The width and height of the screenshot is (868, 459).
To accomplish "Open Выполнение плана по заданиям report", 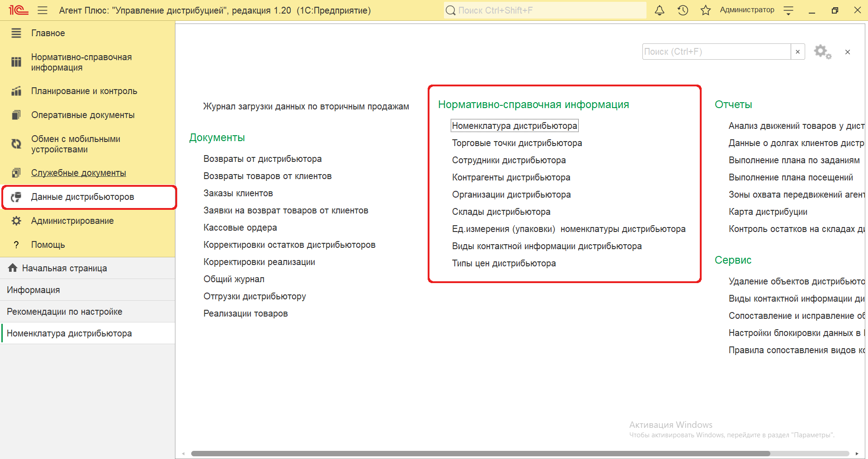I will (x=794, y=160).
